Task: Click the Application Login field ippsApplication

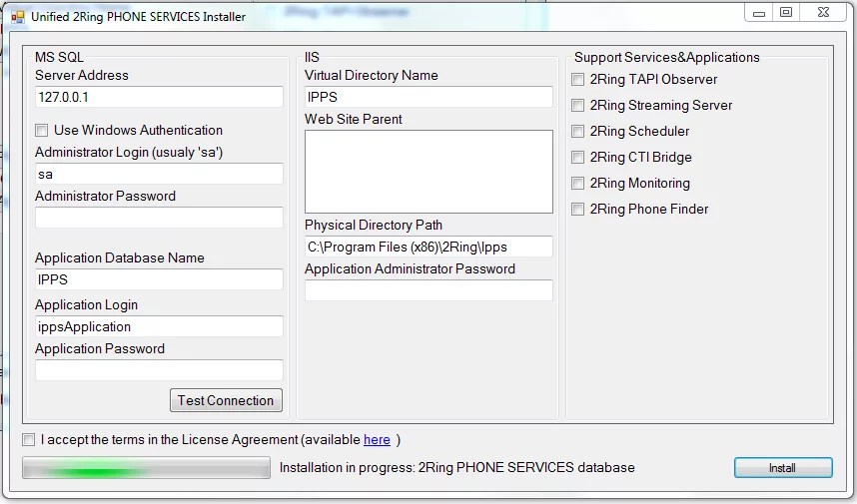Action: click(x=159, y=326)
